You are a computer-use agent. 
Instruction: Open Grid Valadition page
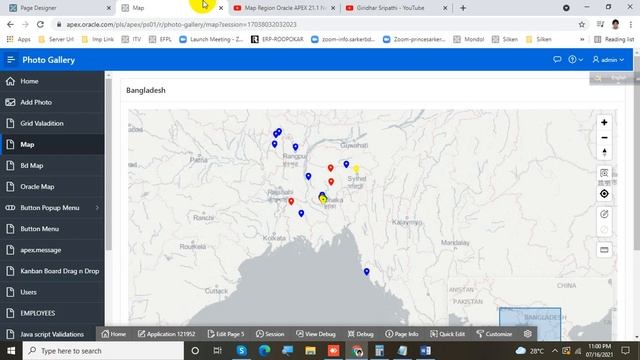coord(52,123)
